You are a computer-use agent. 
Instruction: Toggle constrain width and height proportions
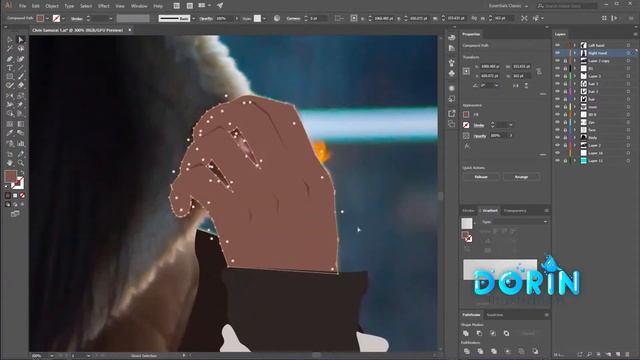539,71
